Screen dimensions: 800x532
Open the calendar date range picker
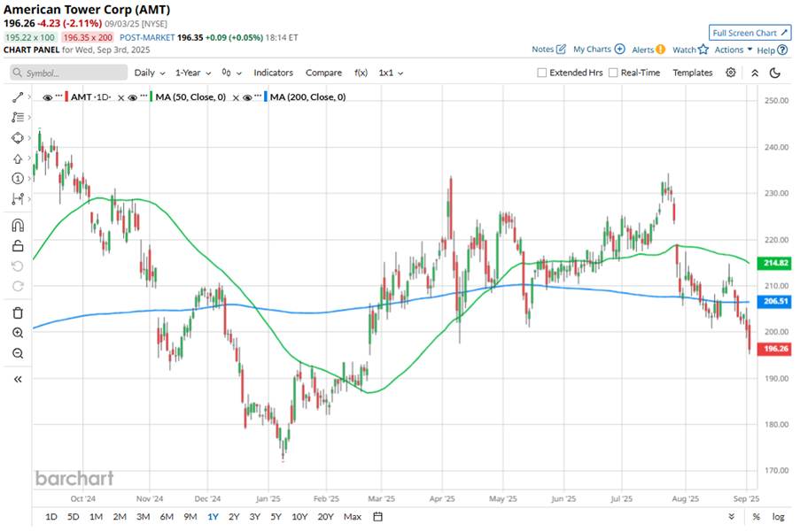click(377, 517)
